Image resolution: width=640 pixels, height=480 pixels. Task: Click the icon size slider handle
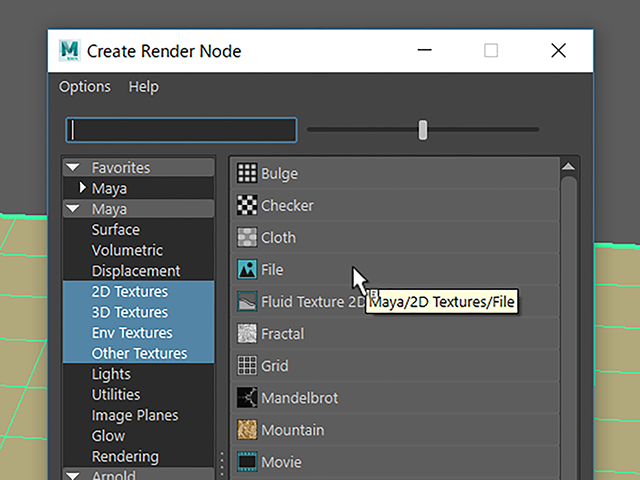[x=423, y=130]
